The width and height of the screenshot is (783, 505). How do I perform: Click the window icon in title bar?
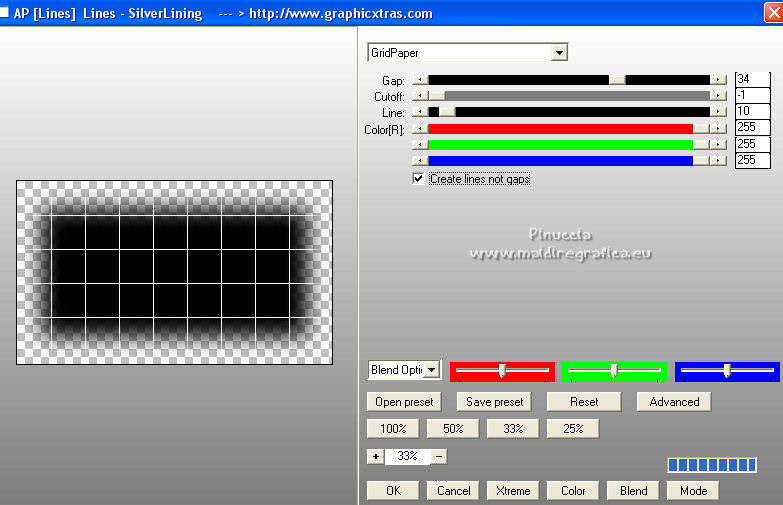tap(3, 12)
